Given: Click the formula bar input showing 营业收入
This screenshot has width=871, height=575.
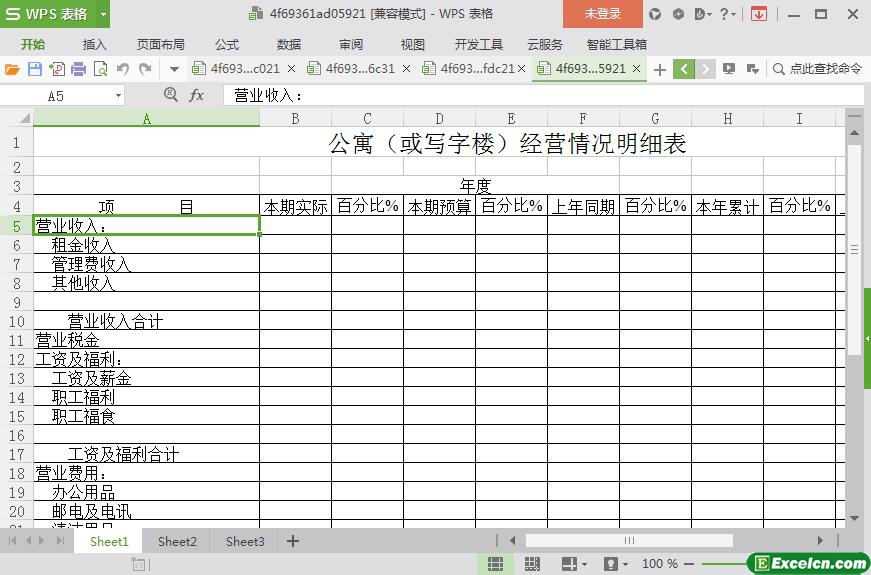Looking at the screenshot, I should (543, 96).
